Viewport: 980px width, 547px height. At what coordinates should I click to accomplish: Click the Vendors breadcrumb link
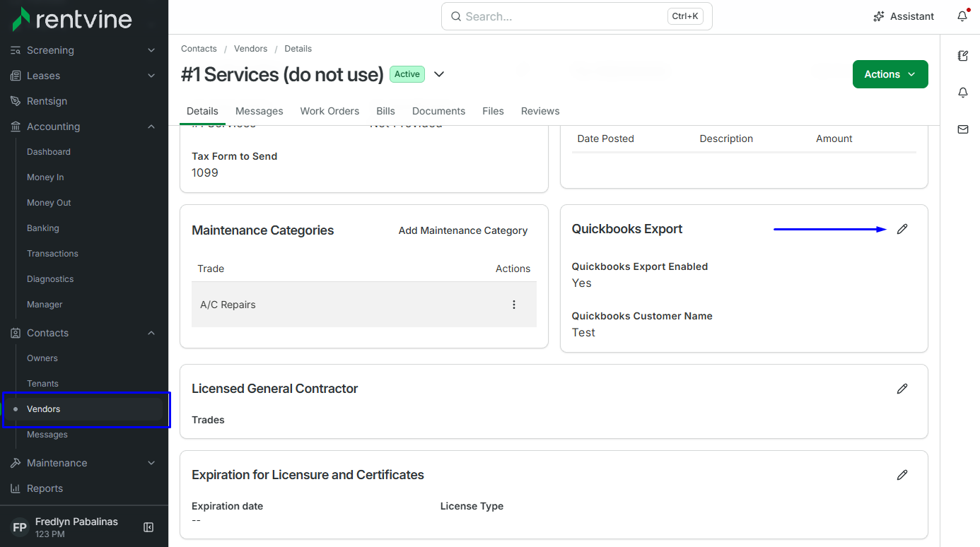pos(251,49)
